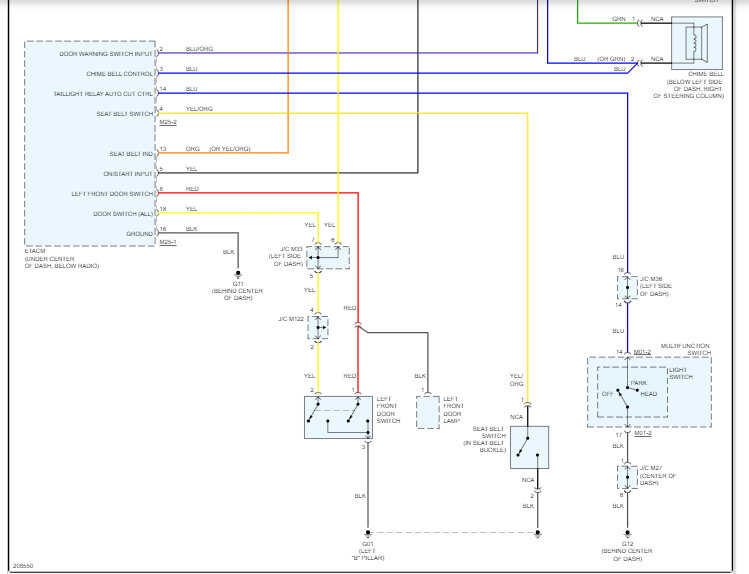
Task: Click the BLK label above G01 ground
Action: coord(360,496)
